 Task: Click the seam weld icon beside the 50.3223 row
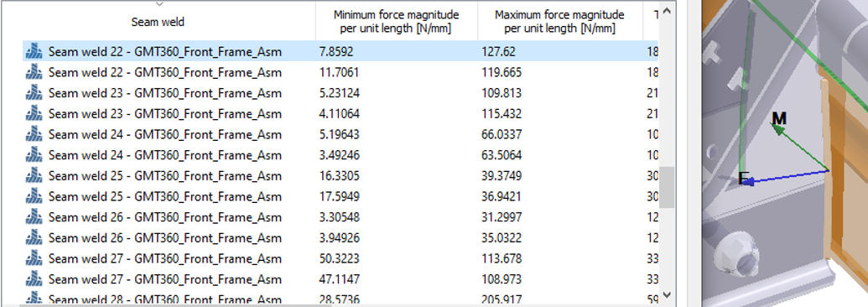(x=34, y=258)
